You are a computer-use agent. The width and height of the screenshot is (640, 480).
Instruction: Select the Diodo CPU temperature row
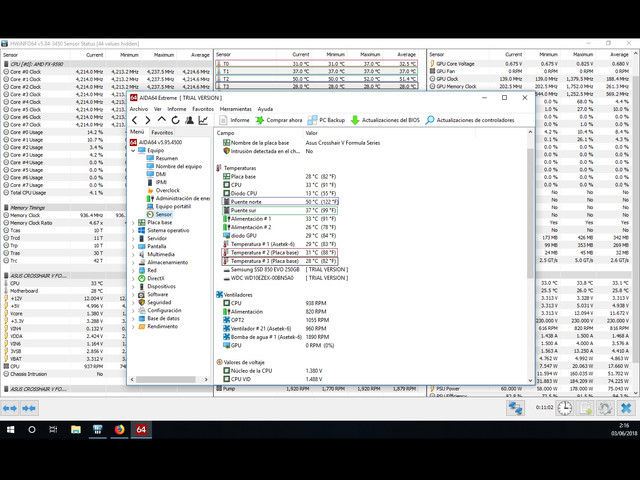[x=280, y=193]
